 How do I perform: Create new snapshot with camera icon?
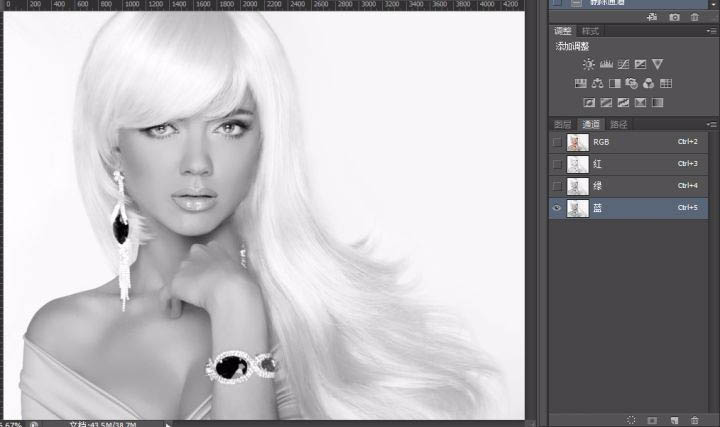(674, 17)
